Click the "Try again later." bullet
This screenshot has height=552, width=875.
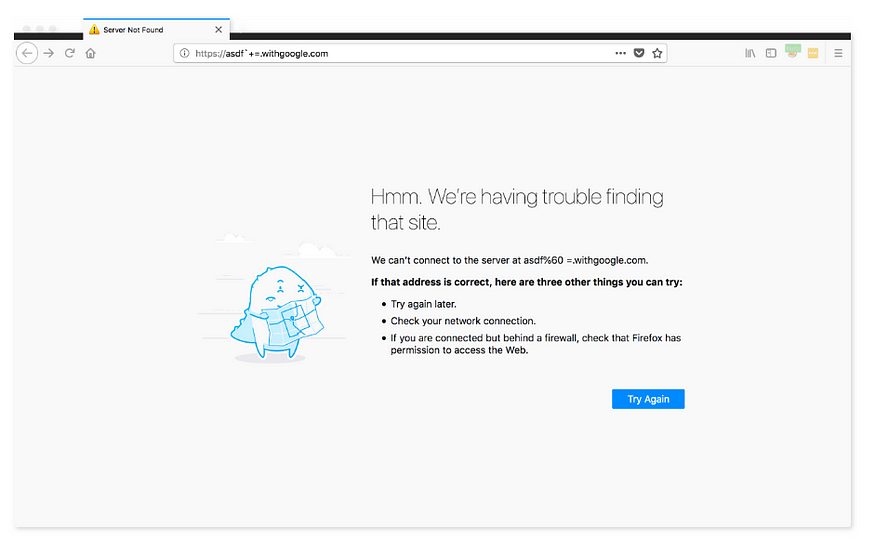[423, 304]
